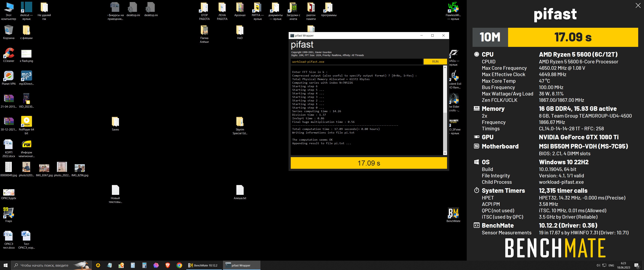644x270 pixels.
Task: Click the ENG language indicator
Action: (x=611, y=265)
